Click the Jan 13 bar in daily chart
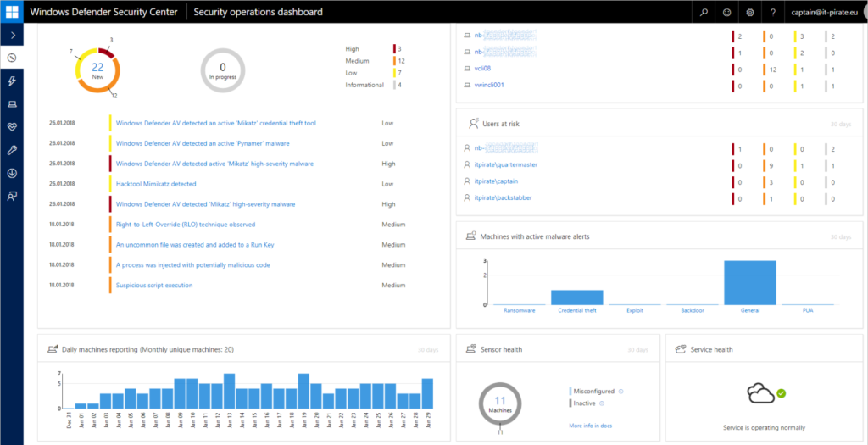The image size is (868, 445). 229,392
